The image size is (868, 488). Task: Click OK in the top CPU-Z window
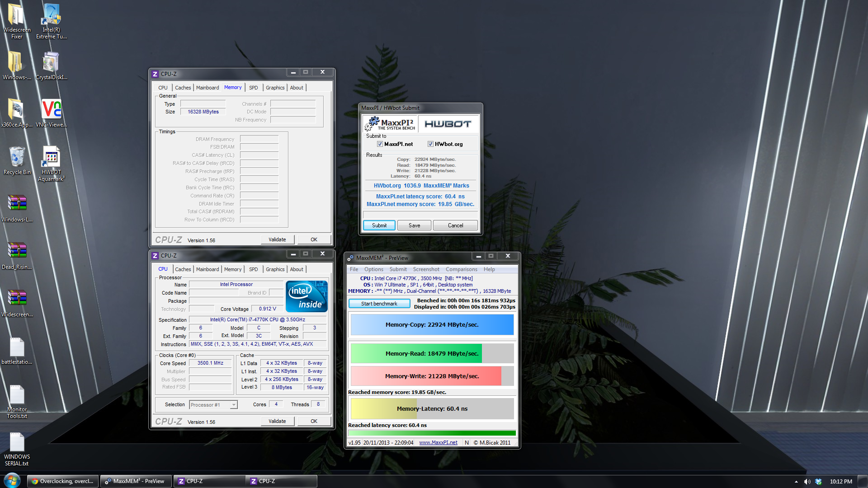click(x=314, y=239)
